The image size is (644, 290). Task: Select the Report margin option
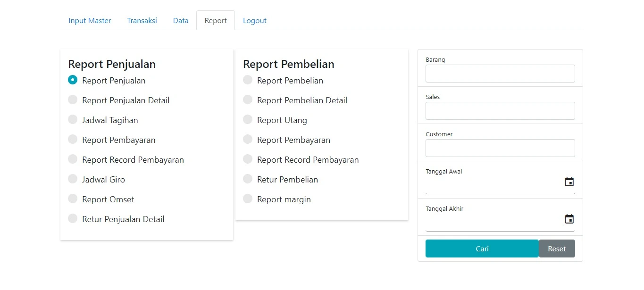(x=248, y=199)
